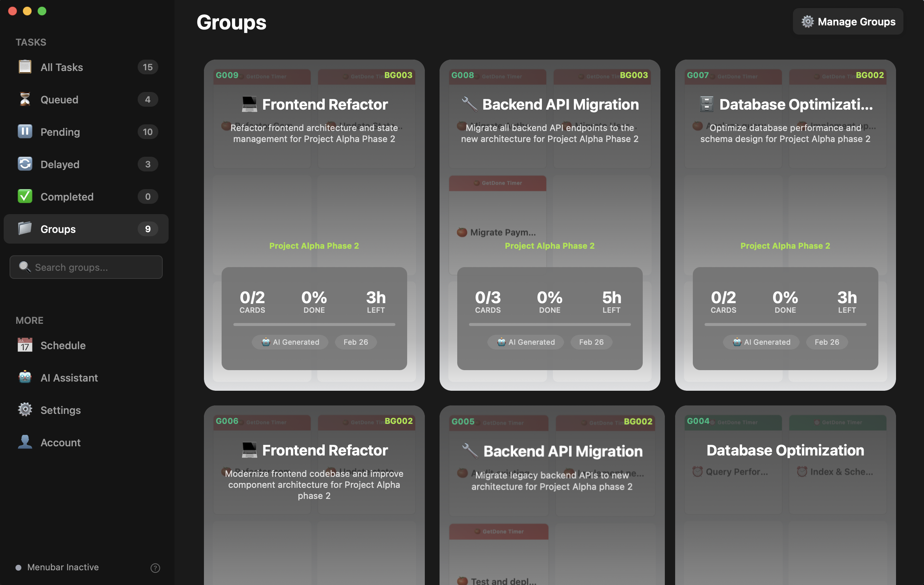Click the Menubar Inactive status label
This screenshot has height=585, width=924.
[63, 567]
